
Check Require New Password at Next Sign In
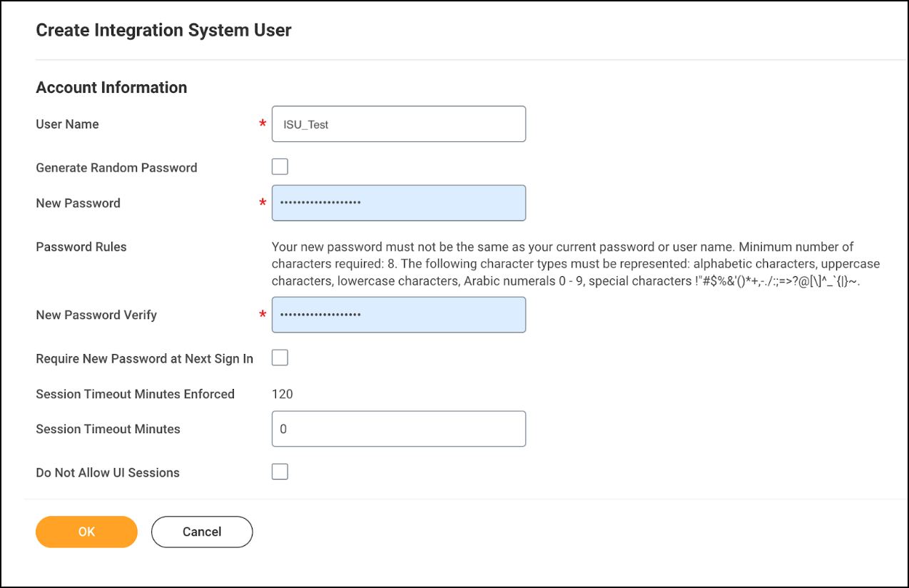(x=279, y=357)
